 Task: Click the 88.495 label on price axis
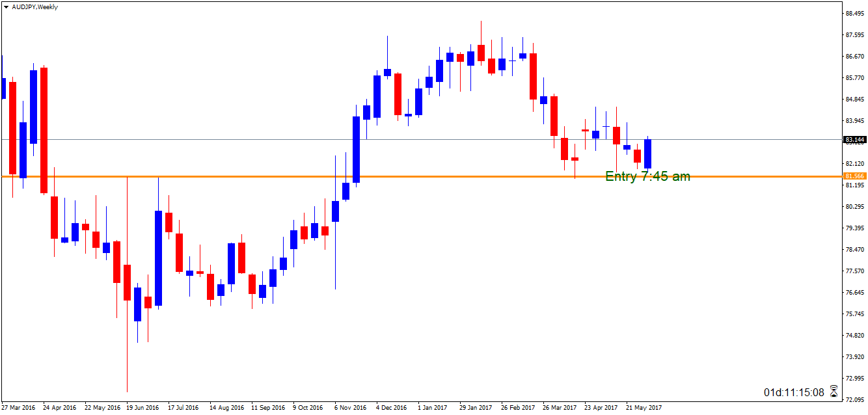(854, 14)
